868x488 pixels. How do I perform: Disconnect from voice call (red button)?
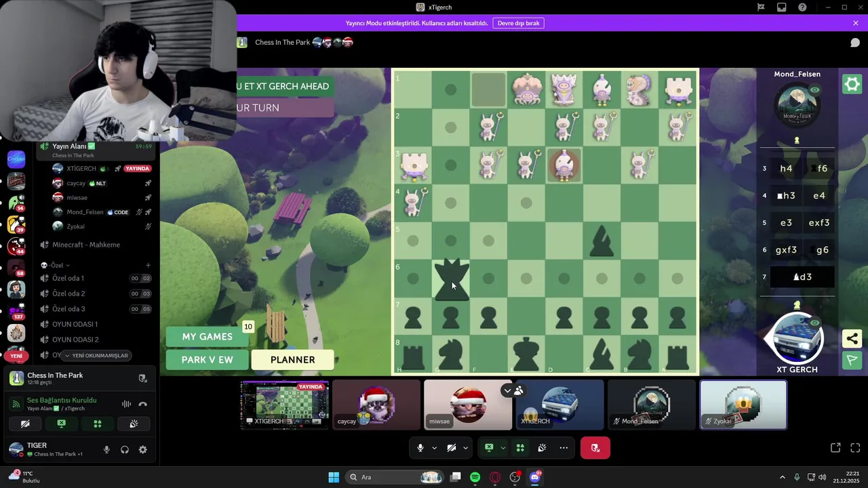coord(595,448)
